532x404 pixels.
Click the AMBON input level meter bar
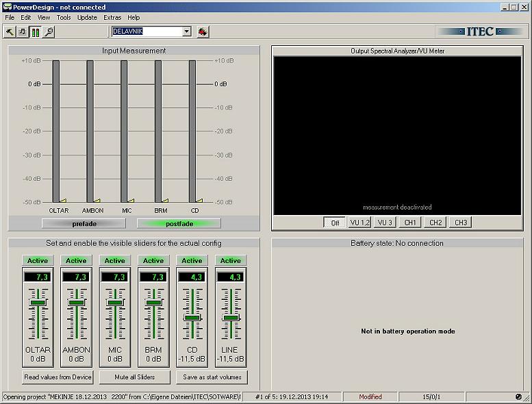click(x=90, y=131)
